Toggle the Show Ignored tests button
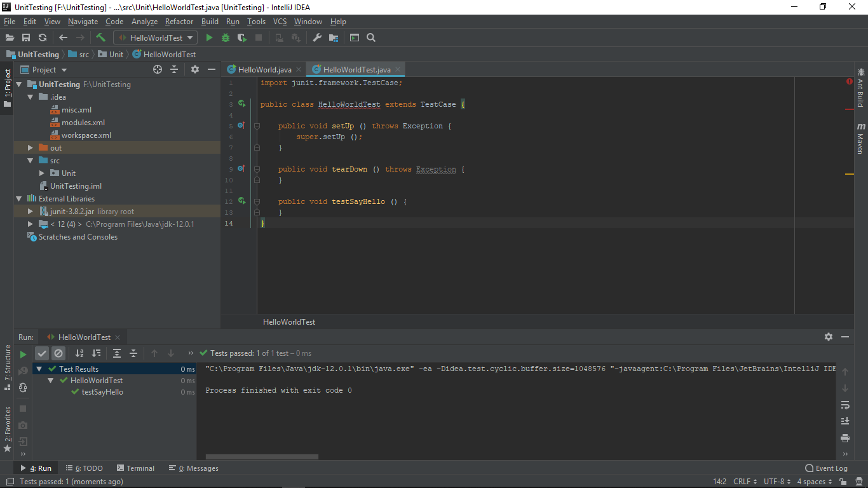 pos(58,353)
